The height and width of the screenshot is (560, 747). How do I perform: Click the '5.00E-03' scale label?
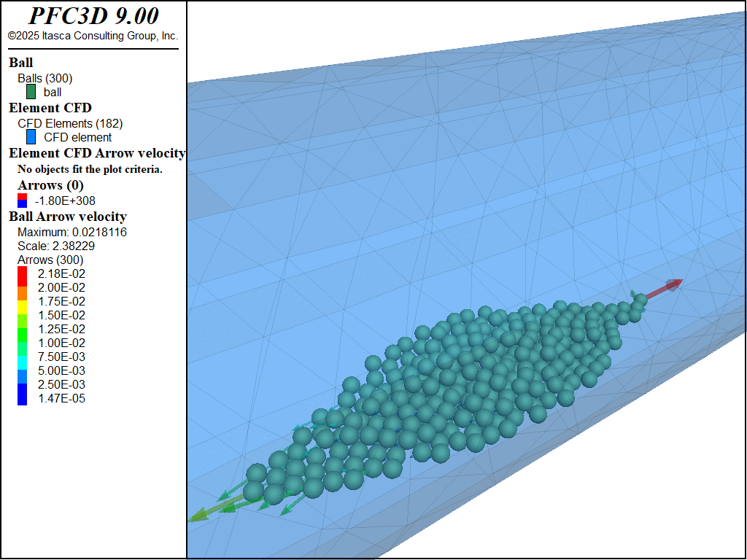[x=61, y=370]
